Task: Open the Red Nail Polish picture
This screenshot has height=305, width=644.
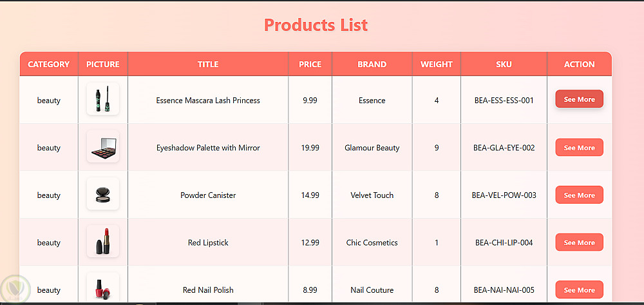Action: pyautogui.click(x=103, y=288)
